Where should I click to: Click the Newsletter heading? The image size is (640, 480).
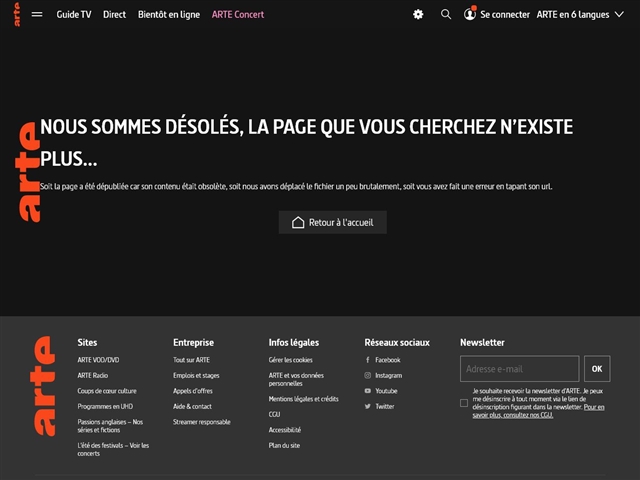coord(482,342)
